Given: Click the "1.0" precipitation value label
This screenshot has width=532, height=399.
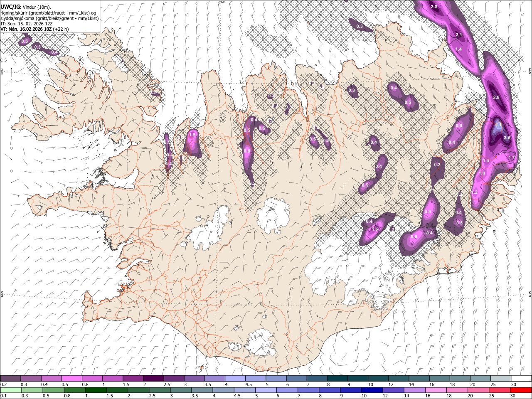Looking at the screenshot, I should click(482, 174).
